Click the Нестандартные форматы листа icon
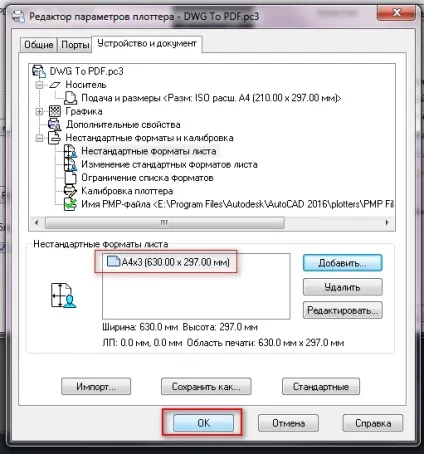This screenshot has height=454, width=424. pos(70,151)
